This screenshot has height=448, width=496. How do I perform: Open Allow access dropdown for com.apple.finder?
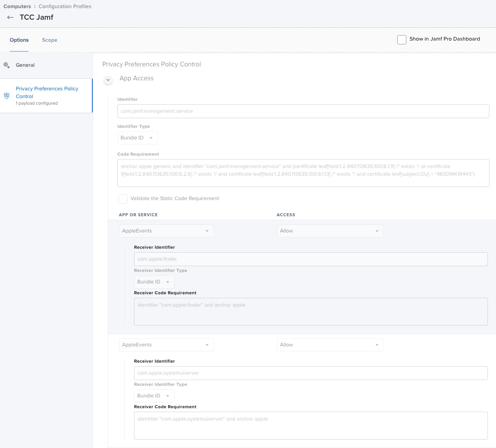coord(330,231)
